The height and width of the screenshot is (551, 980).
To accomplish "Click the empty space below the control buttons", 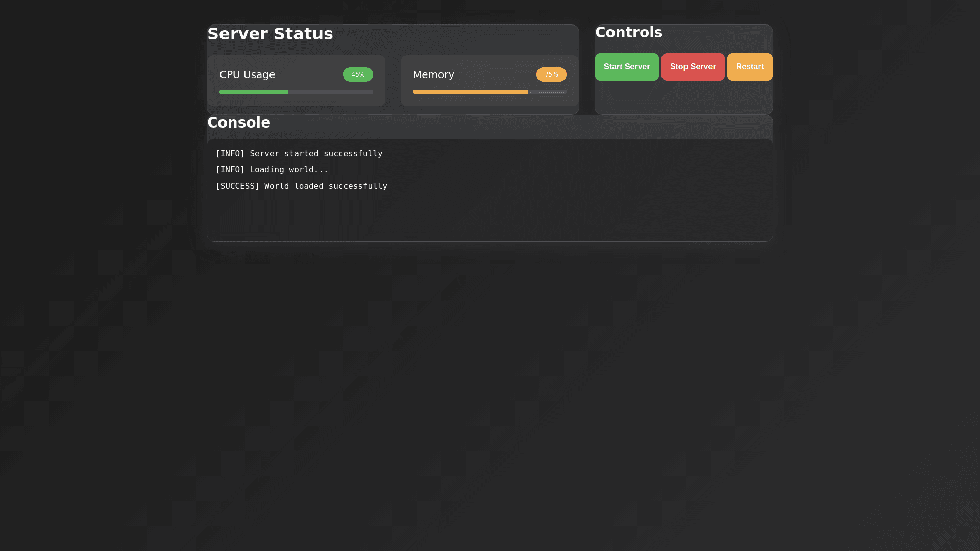I will coord(683,98).
